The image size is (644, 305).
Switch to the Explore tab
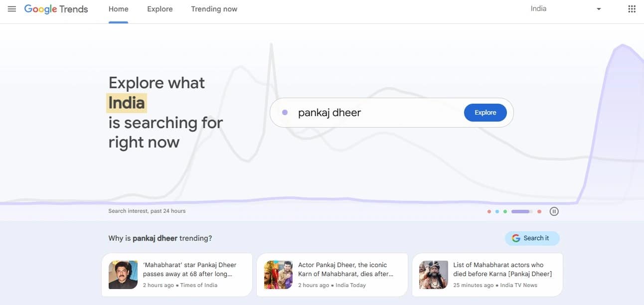pyautogui.click(x=160, y=8)
